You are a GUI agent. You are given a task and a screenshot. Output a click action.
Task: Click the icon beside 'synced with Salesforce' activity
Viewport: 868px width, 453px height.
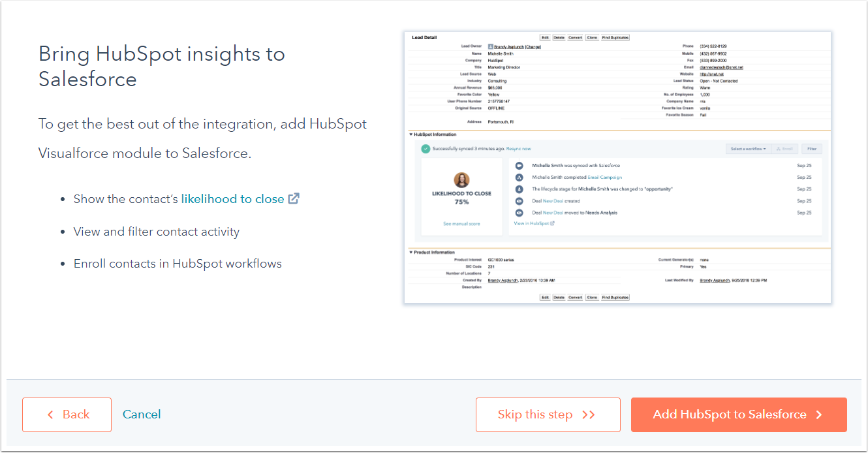click(519, 166)
